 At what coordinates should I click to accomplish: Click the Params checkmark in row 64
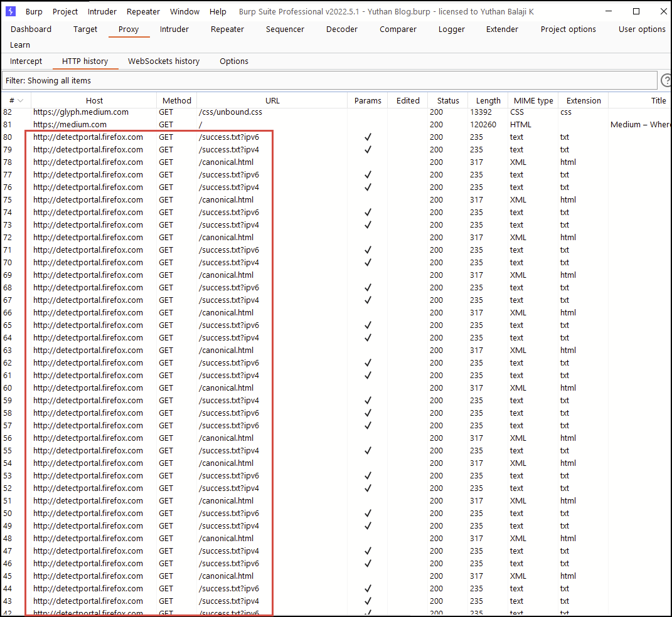tap(368, 338)
